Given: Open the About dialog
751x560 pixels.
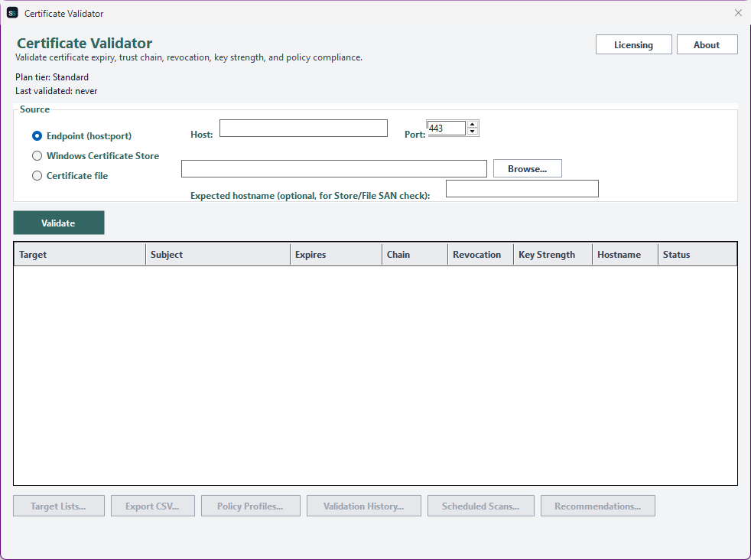Looking at the screenshot, I should 707,44.
